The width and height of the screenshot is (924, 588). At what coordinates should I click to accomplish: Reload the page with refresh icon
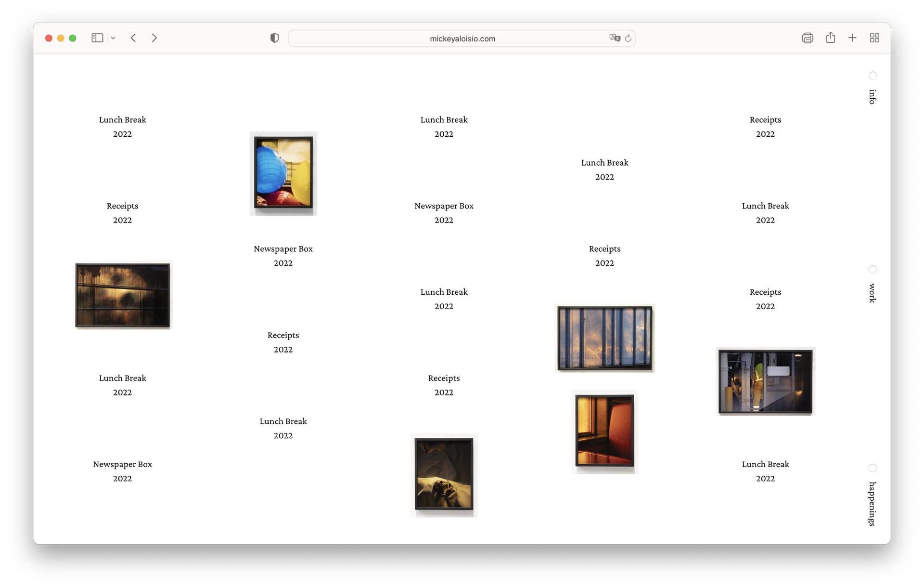(x=628, y=38)
